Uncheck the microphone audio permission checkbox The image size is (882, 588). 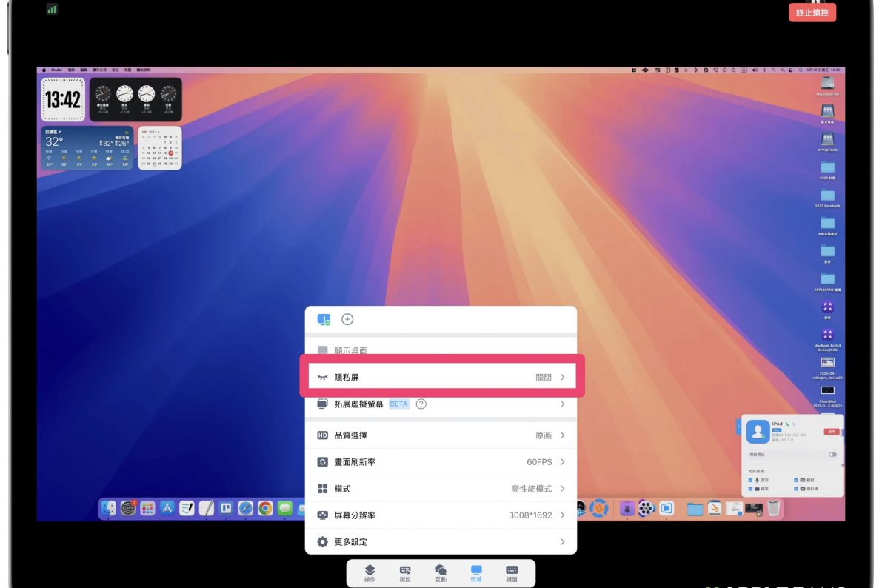pos(750,480)
